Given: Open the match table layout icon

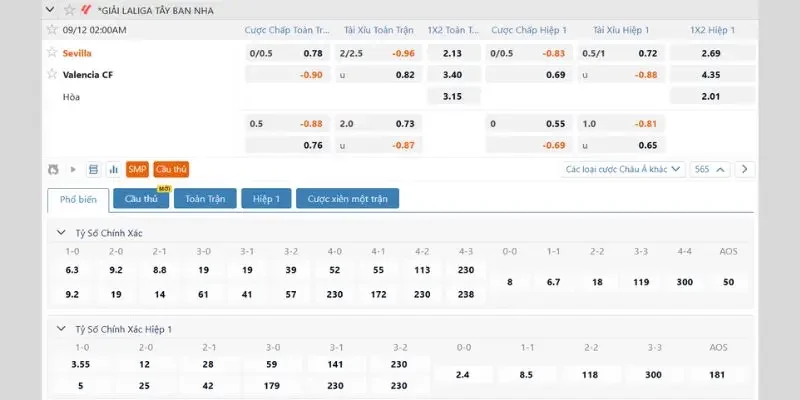Looking at the screenshot, I should point(93,169).
